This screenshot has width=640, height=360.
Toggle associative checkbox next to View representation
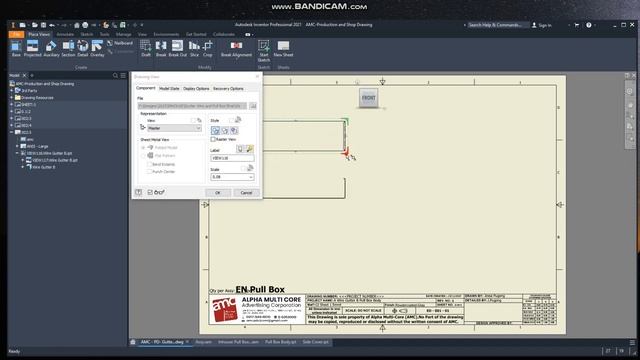[193, 120]
